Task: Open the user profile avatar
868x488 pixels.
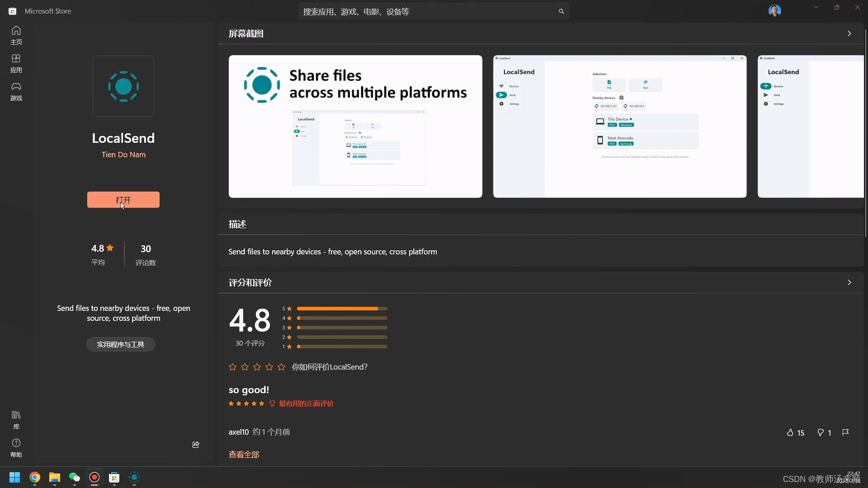Action: point(774,10)
